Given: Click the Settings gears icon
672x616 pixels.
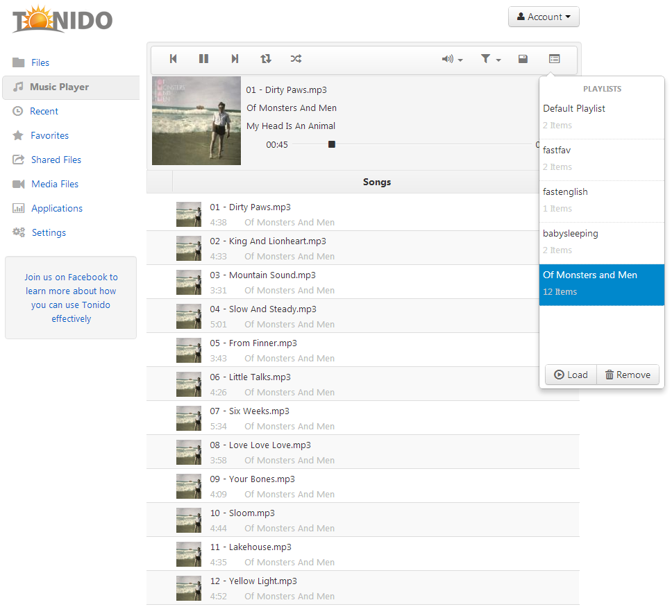Looking at the screenshot, I should (x=19, y=232).
